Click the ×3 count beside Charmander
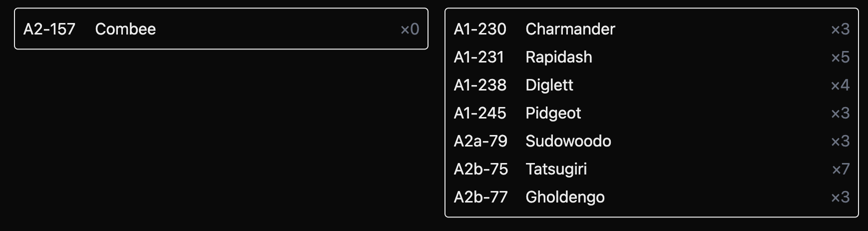Viewport: 868px width, 231px height. [x=840, y=29]
